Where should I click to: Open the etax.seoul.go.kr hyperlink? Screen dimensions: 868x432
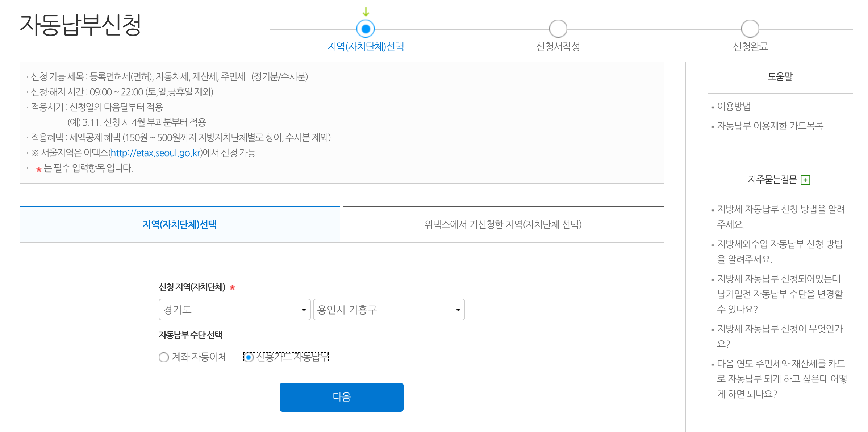[155, 153]
